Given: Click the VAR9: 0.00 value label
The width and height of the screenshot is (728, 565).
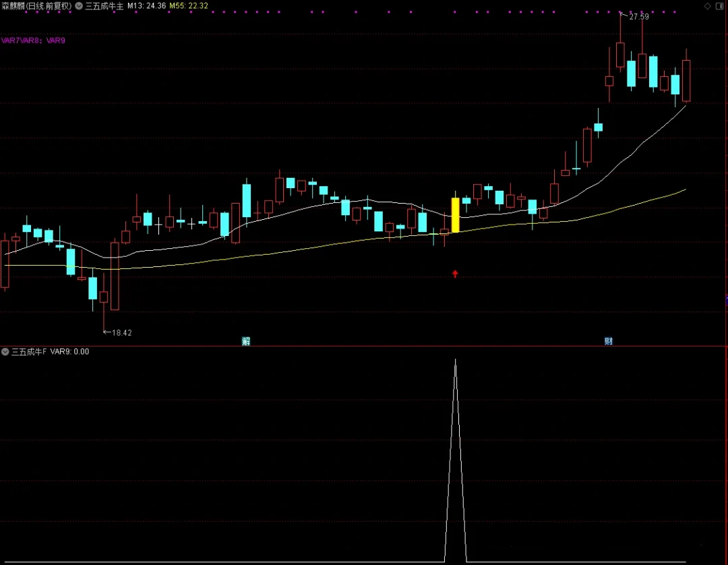Looking at the screenshot, I should click(x=69, y=352).
